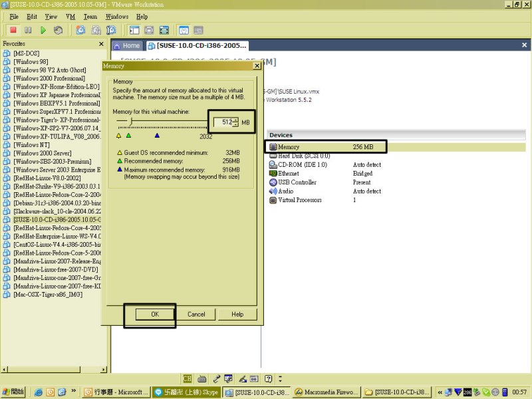Switch to the Home tab

pyautogui.click(x=127, y=45)
